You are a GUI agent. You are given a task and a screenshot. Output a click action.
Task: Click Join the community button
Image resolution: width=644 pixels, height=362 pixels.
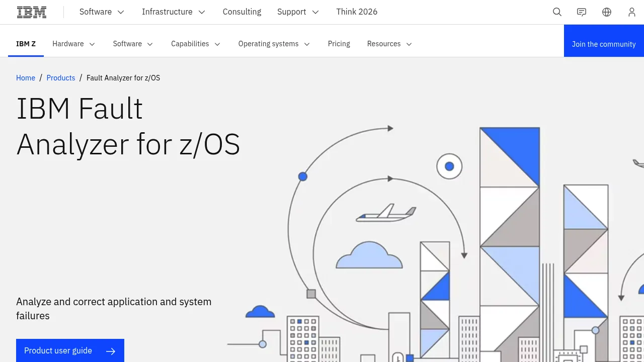click(x=604, y=41)
